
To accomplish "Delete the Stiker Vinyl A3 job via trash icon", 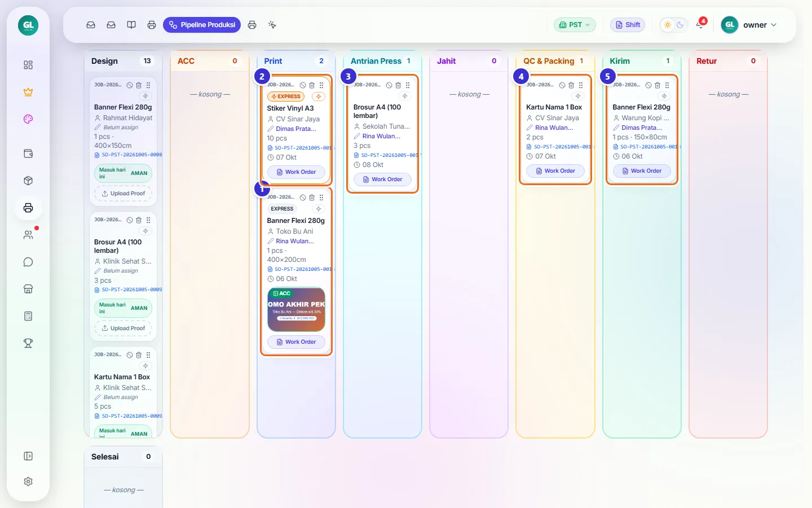I will point(312,85).
